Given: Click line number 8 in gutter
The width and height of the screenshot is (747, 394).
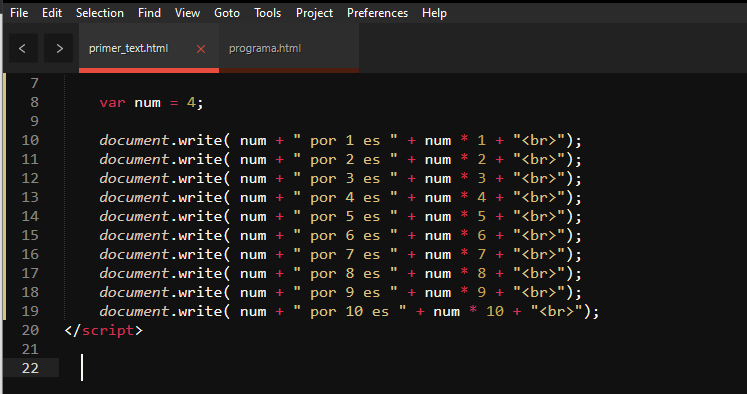Looking at the screenshot, I should (34, 102).
